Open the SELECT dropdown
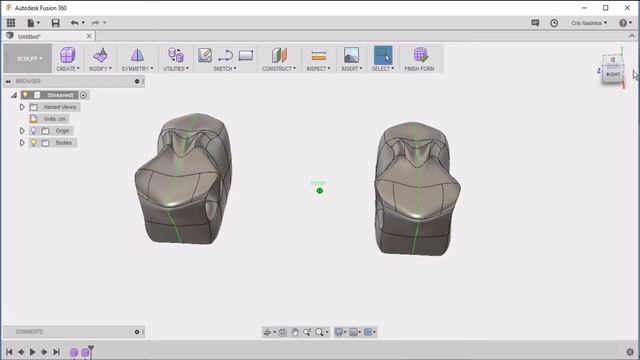This screenshot has width=640, height=360. [383, 69]
